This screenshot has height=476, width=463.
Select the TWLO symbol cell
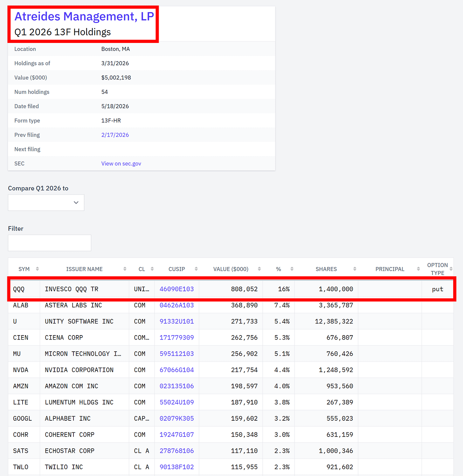(24, 467)
